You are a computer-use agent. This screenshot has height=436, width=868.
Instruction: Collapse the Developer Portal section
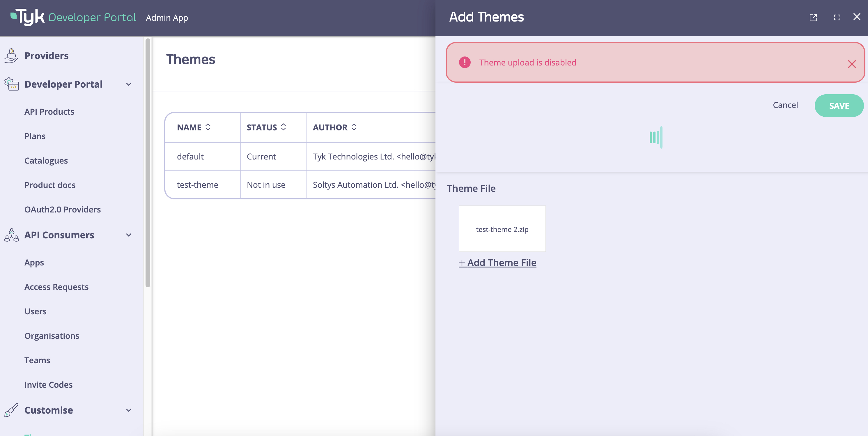(x=128, y=84)
